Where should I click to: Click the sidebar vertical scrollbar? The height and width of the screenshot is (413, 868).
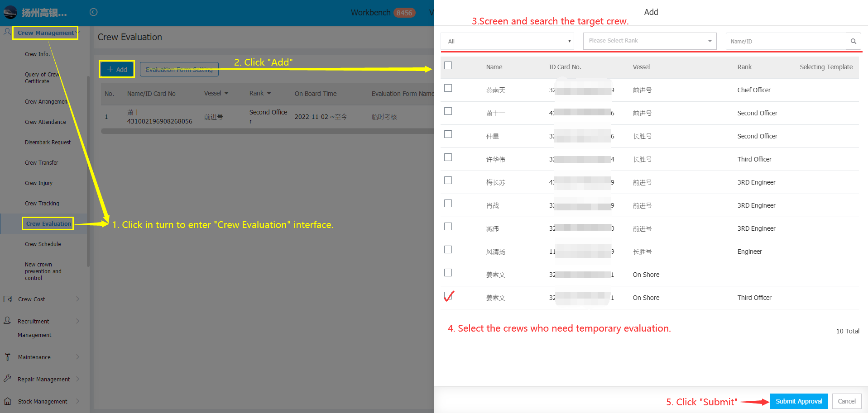88,172
